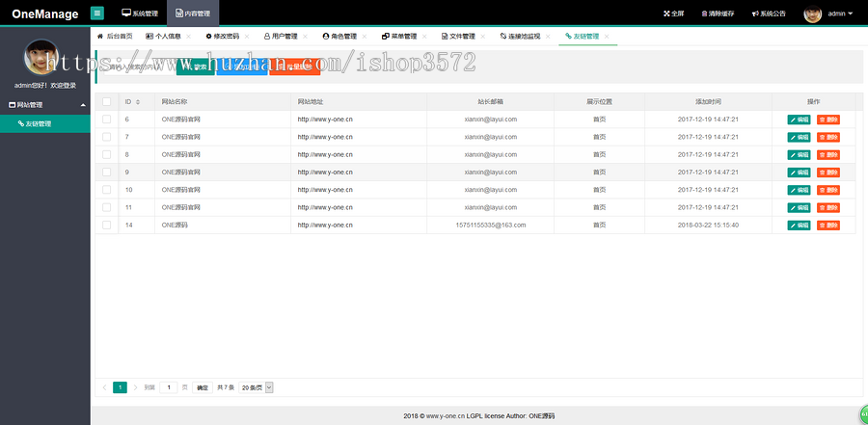Click the page number jump input
Viewport: 868px width, 425px height.
pos(168,387)
